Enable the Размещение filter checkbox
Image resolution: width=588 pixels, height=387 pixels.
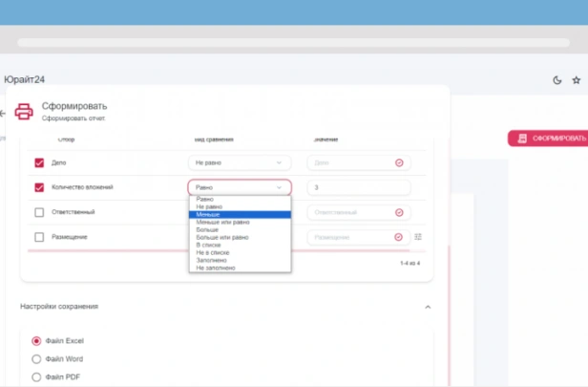(39, 237)
